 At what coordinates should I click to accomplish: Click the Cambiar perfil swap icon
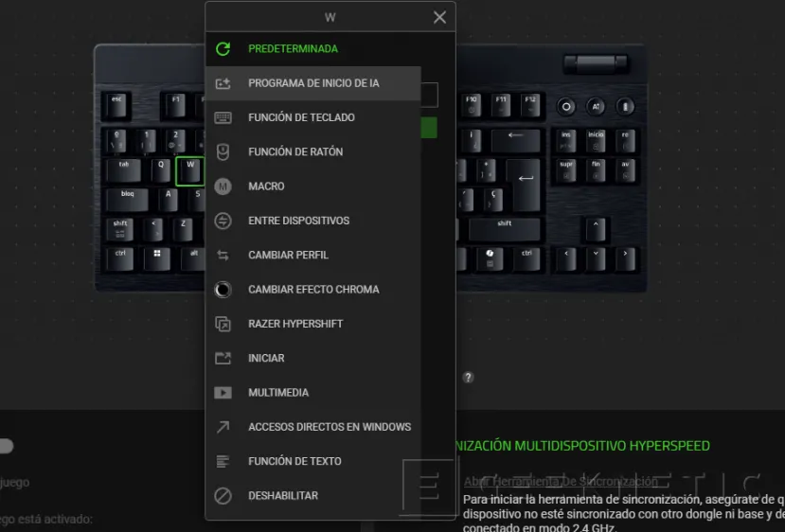point(223,256)
